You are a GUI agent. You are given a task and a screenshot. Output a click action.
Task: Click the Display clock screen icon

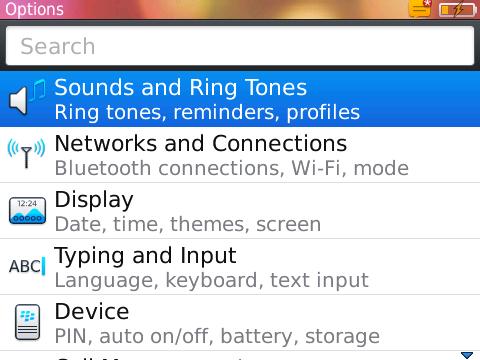(27, 211)
